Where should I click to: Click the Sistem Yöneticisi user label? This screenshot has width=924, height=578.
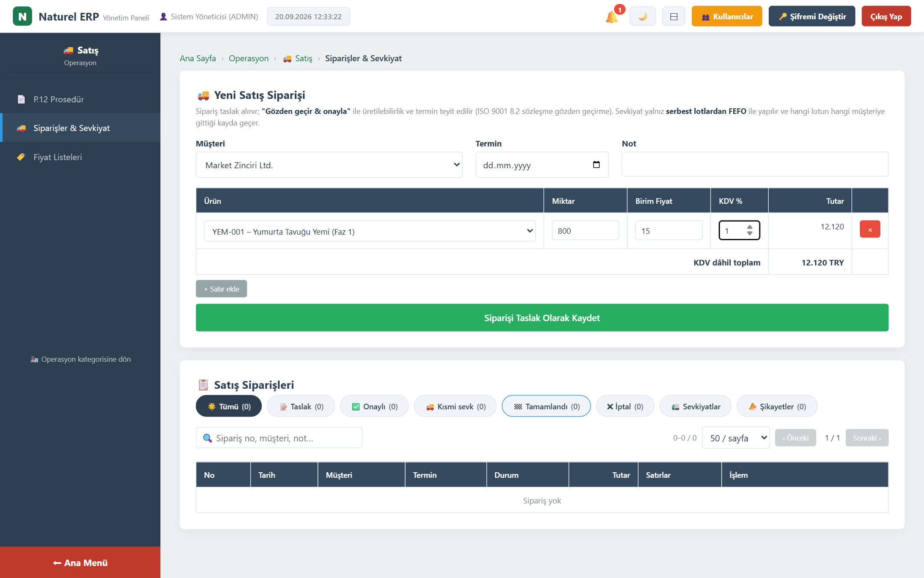(x=209, y=17)
